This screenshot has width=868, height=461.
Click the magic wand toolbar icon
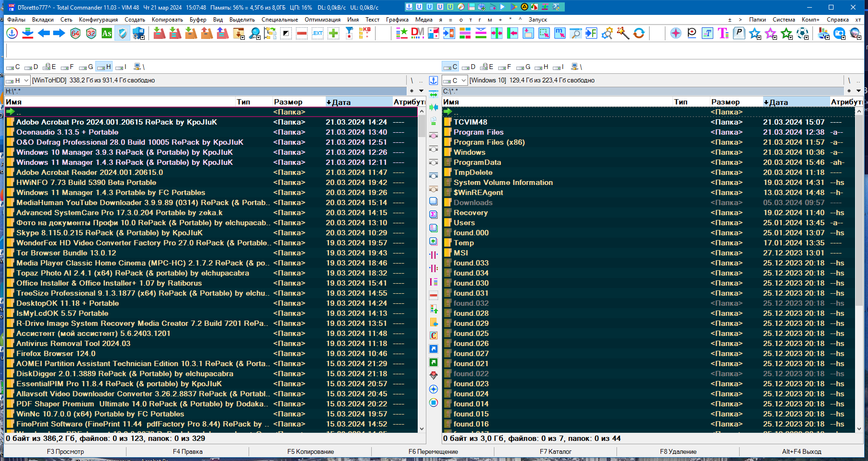coord(623,33)
